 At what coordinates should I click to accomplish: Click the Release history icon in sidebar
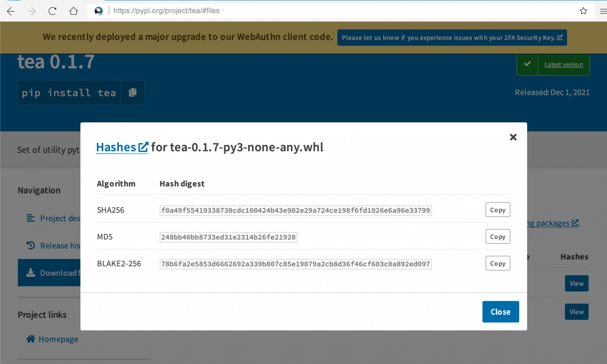pyautogui.click(x=31, y=245)
